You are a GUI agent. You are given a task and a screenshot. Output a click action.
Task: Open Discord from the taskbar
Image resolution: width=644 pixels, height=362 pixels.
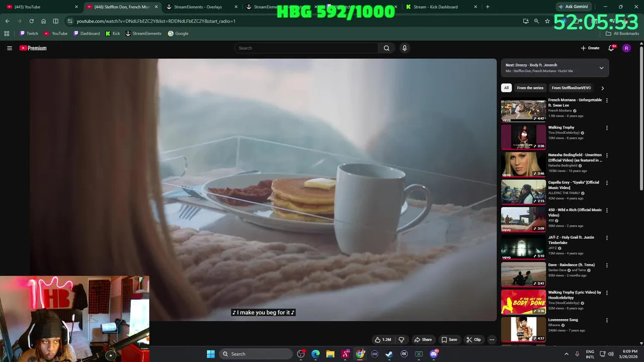(x=434, y=354)
